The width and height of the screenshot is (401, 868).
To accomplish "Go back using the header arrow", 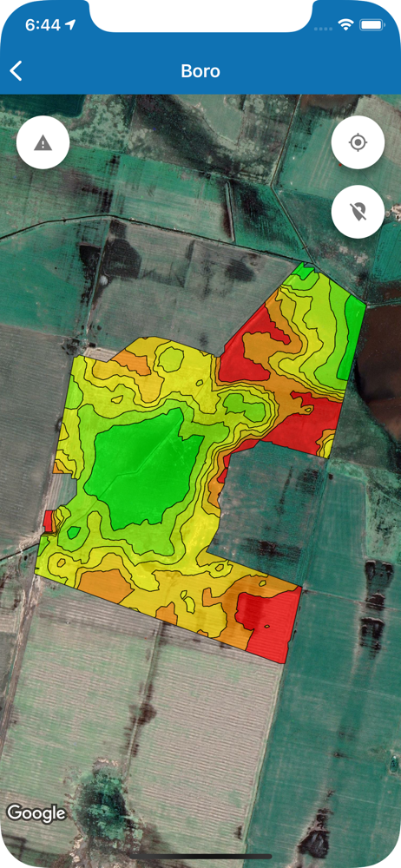I will pyautogui.click(x=16, y=71).
